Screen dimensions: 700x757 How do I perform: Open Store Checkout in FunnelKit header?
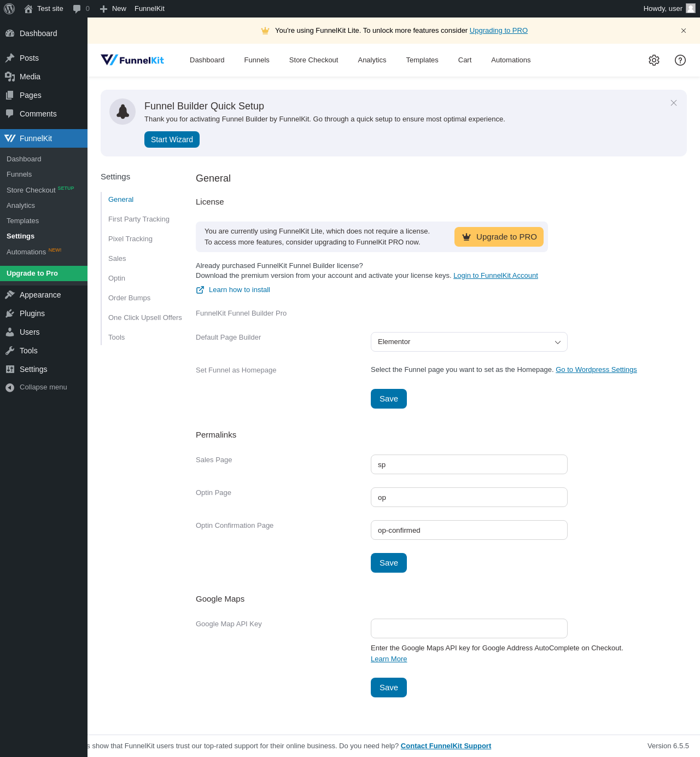point(313,60)
